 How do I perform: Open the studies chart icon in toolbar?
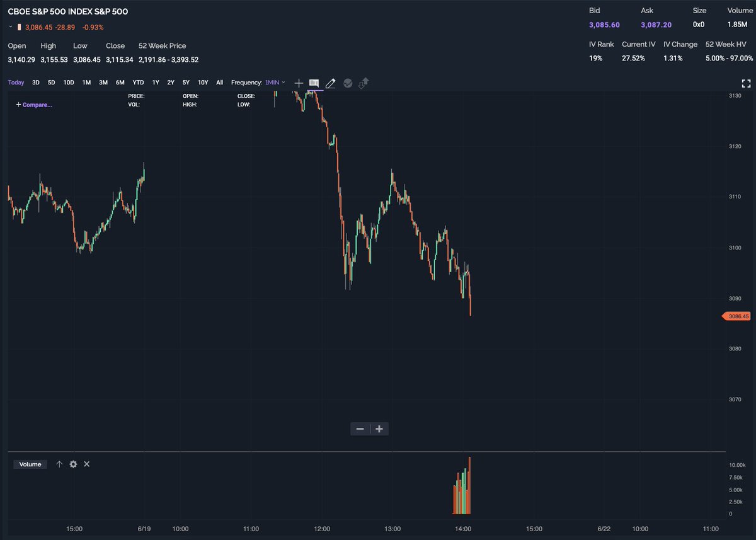click(314, 83)
